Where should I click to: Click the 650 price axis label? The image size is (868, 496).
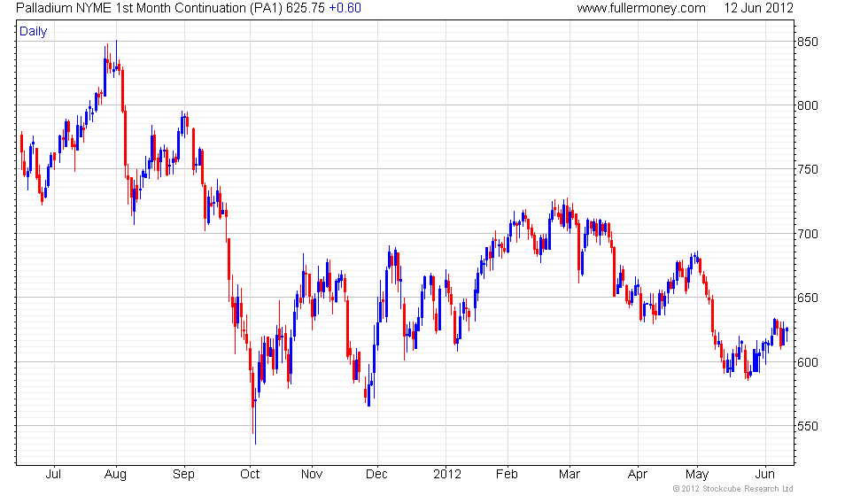click(x=807, y=298)
